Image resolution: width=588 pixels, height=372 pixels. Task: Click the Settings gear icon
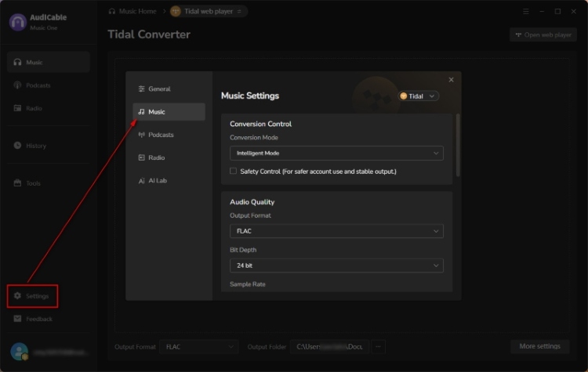click(17, 295)
